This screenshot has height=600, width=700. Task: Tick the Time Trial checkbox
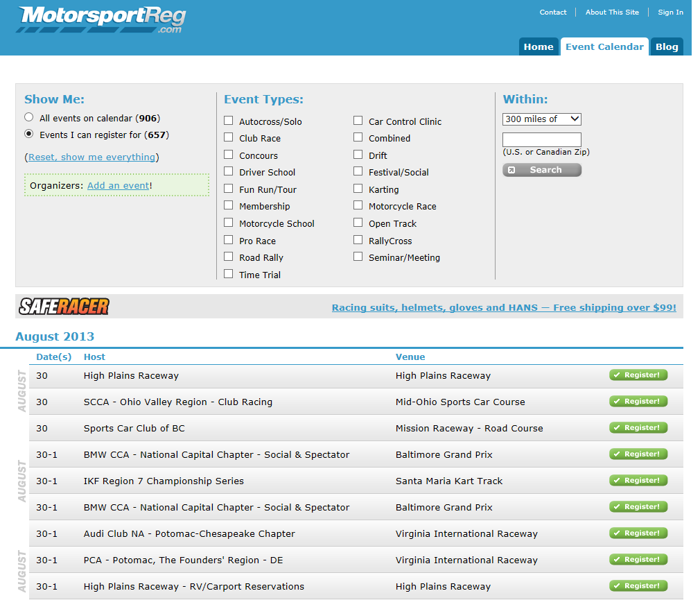229,274
